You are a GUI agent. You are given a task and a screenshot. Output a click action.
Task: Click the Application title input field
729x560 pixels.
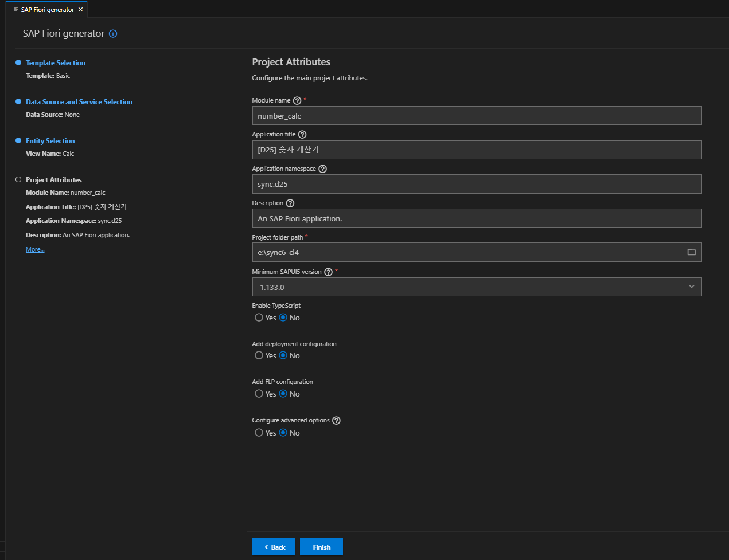pos(477,150)
